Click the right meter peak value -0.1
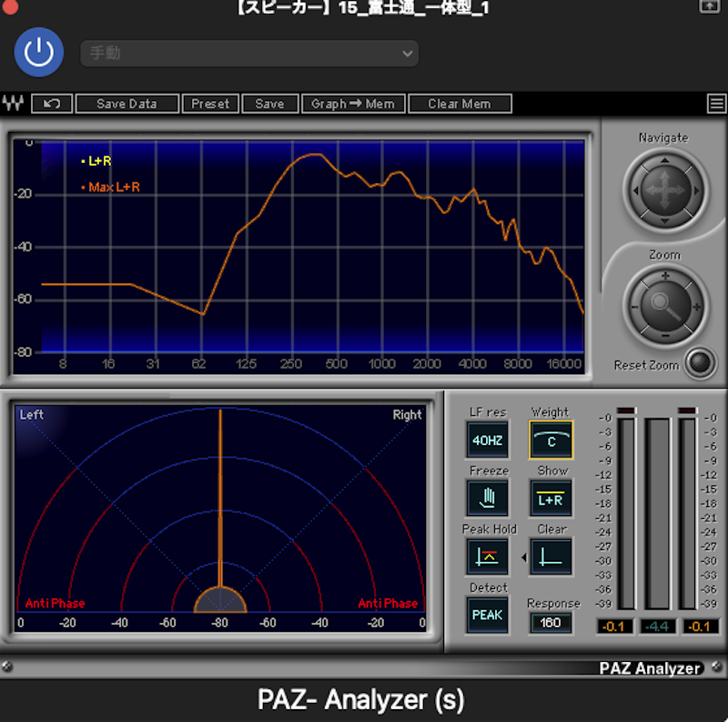This screenshot has width=728, height=722. [x=700, y=626]
